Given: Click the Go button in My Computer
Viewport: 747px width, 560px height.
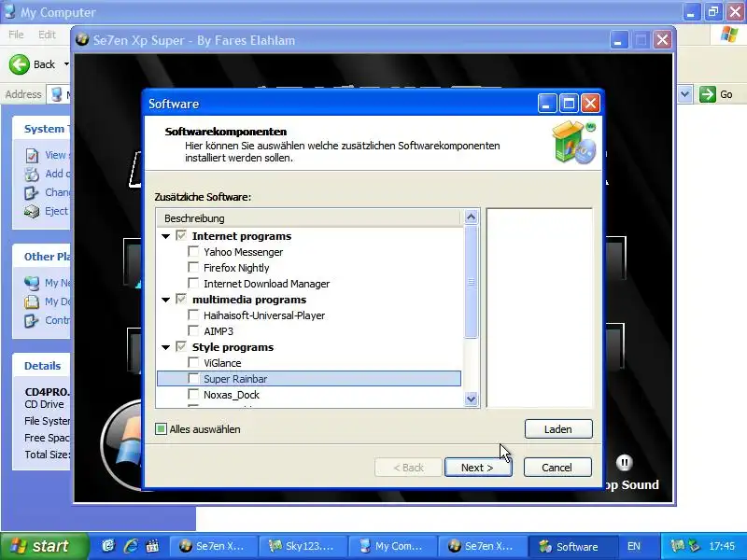Looking at the screenshot, I should pyautogui.click(x=715, y=94).
